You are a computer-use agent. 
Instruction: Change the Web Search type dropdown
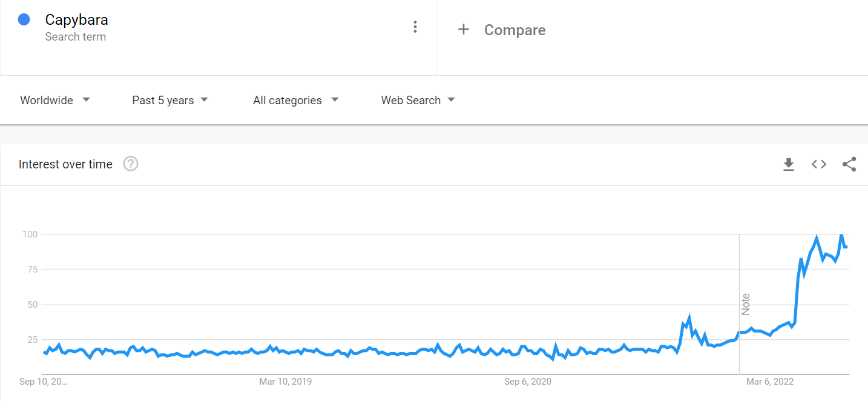[418, 100]
